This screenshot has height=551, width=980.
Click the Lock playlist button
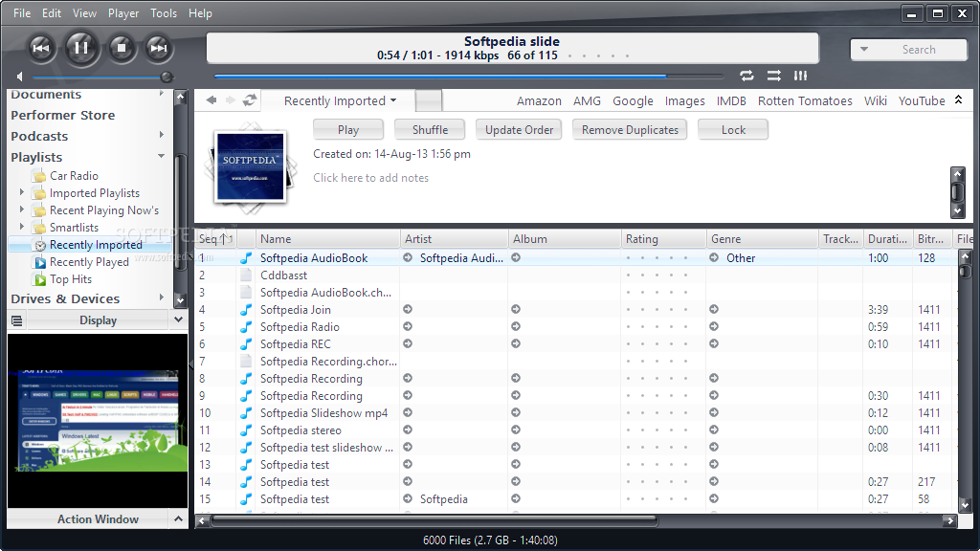[733, 130]
